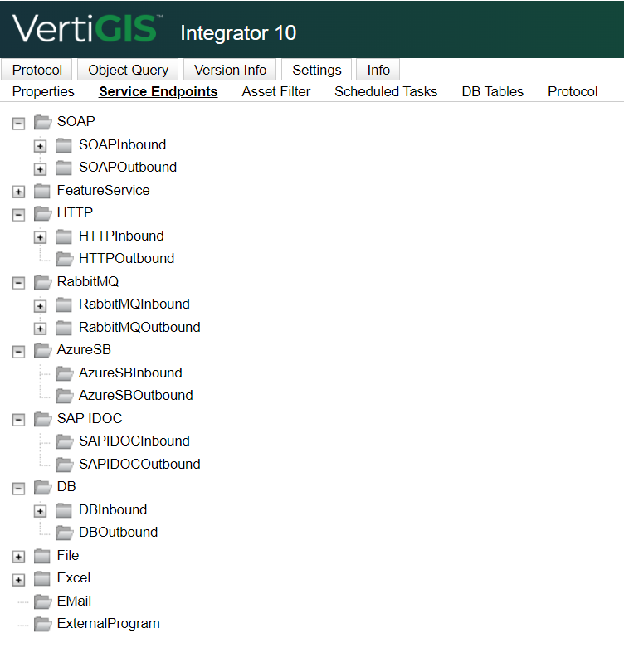Click the DBInbound folder icon
Image resolution: width=624 pixels, height=672 pixels.
64,510
